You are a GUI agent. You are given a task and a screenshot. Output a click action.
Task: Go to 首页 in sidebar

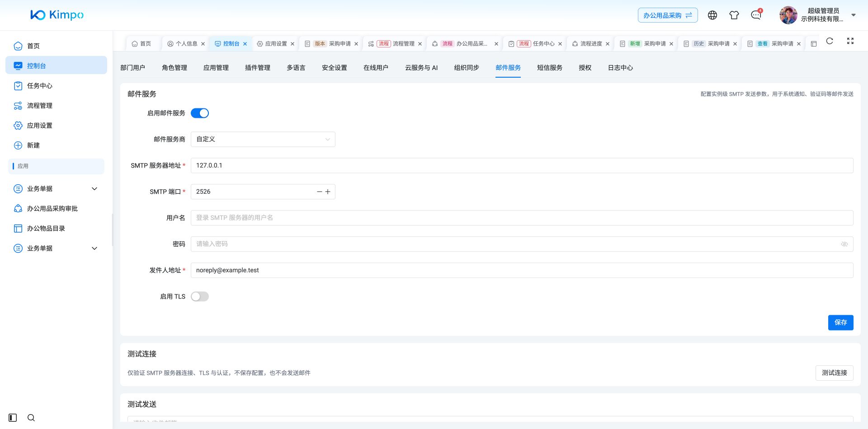pos(56,46)
